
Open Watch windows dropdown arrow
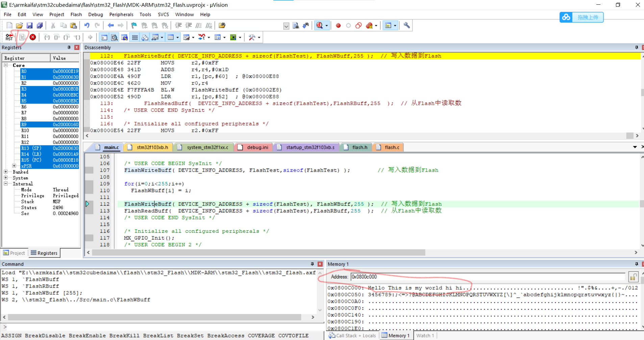click(x=162, y=37)
